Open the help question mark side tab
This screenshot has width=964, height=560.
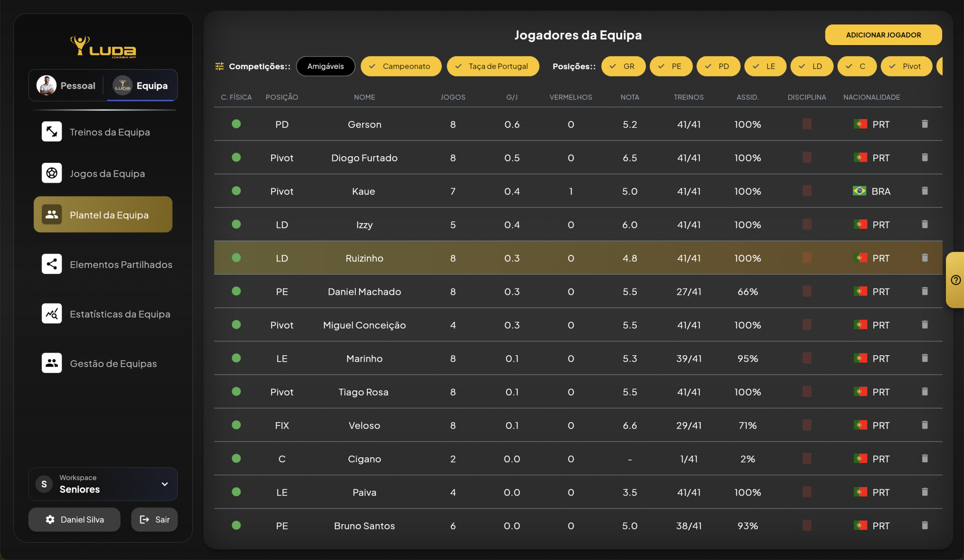coord(955,280)
